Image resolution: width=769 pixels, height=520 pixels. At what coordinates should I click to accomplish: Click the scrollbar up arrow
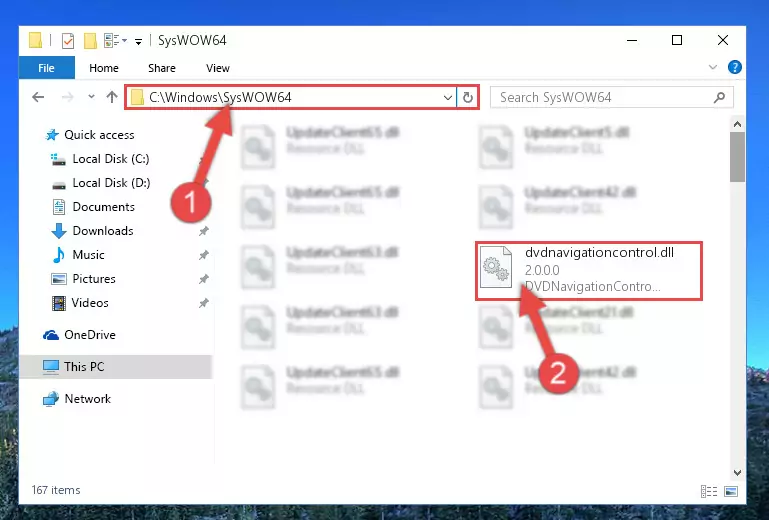click(737, 125)
